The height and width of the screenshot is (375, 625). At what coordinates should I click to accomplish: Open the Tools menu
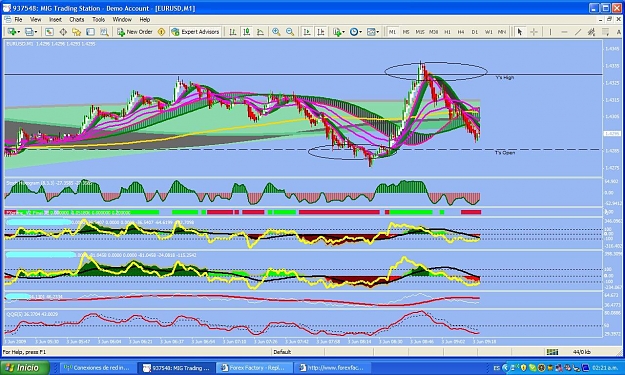(98, 20)
